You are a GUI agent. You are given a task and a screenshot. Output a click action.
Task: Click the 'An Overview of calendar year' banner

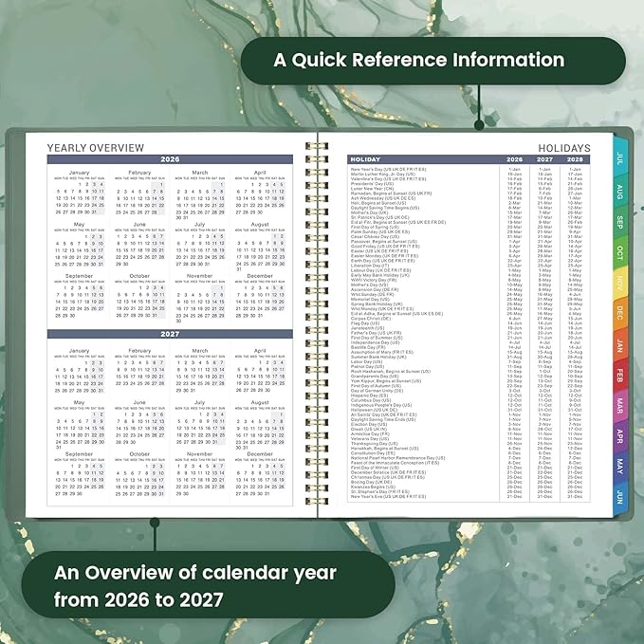click(x=209, y=585)
